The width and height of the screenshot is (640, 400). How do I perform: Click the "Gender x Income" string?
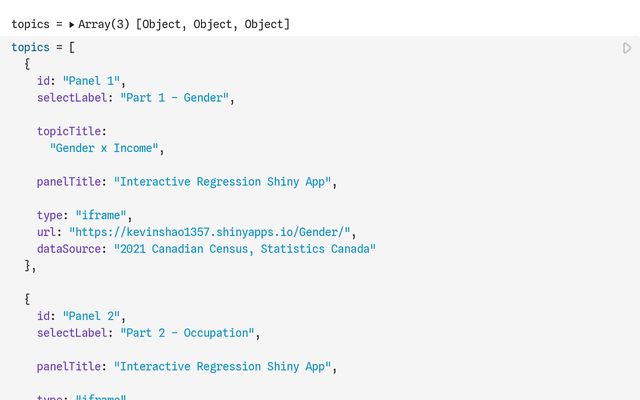(x=105, y=148)
